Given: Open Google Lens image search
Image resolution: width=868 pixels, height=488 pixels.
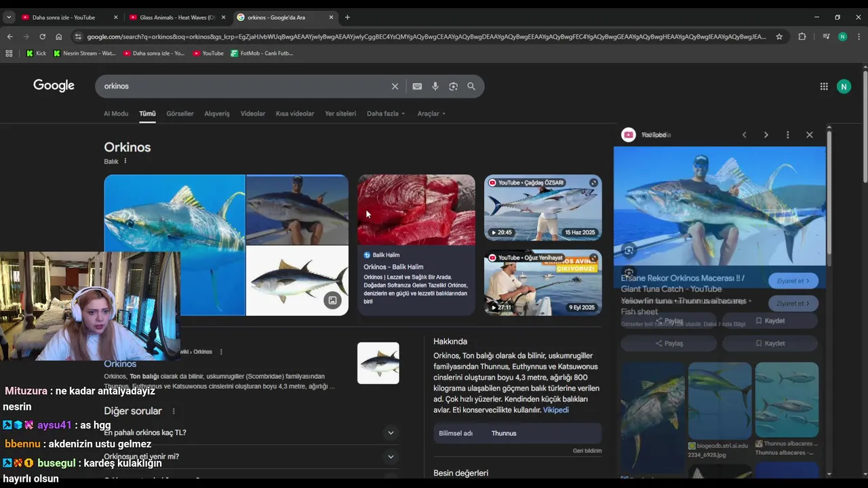Looking at the screenshot, I should pos(453,86).
